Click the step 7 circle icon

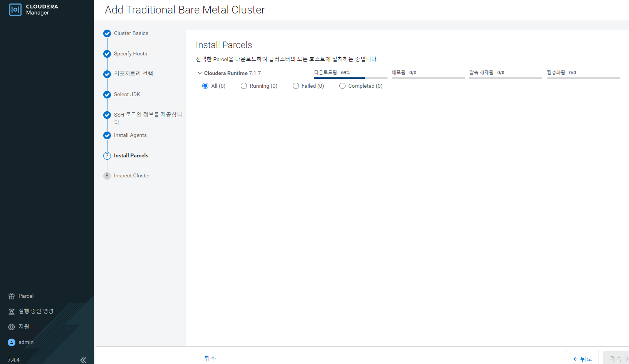coord(107,156)
